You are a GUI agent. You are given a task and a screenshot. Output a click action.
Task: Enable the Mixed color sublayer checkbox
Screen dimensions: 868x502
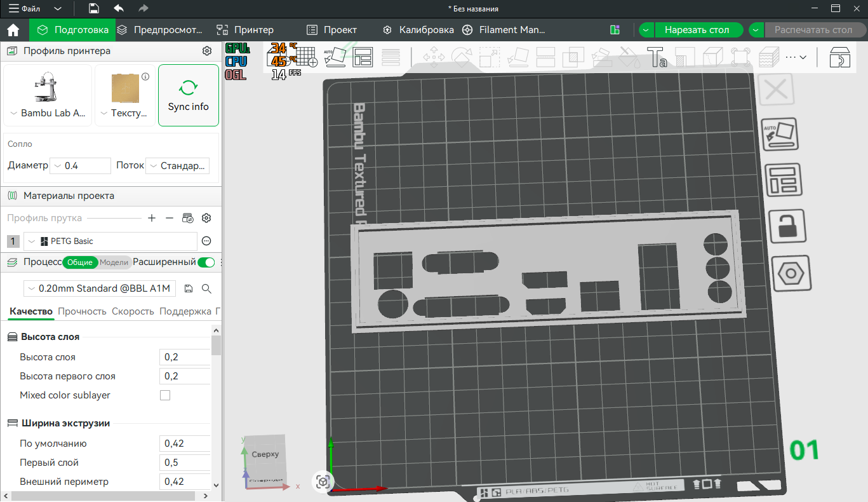point(165,395)
